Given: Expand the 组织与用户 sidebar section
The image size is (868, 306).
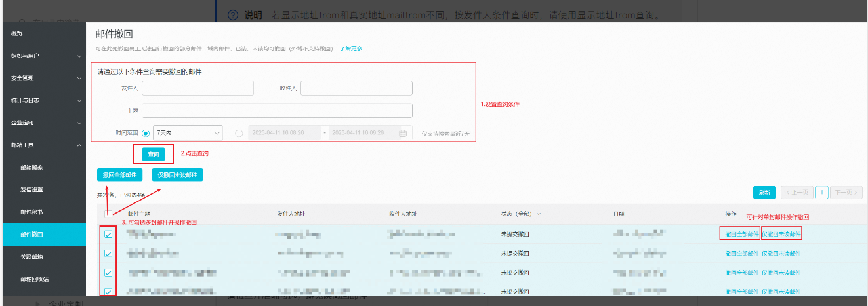Looking at the screenshot, I should 43,56.
